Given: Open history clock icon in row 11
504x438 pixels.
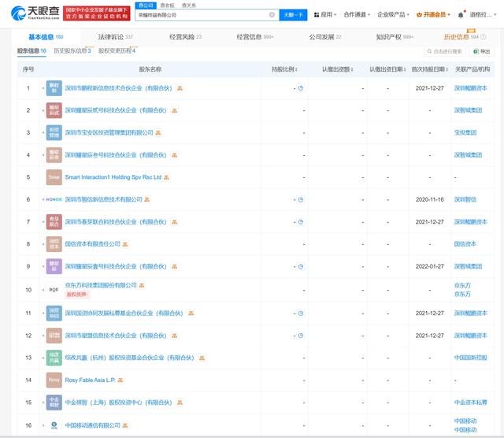Looking at the screenshot, I should pos(301,314).
